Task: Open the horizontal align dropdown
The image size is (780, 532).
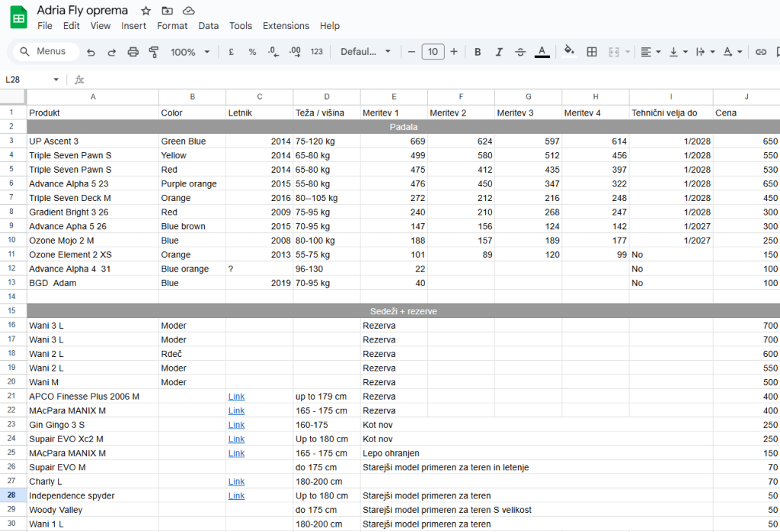Action: point(651,52)
